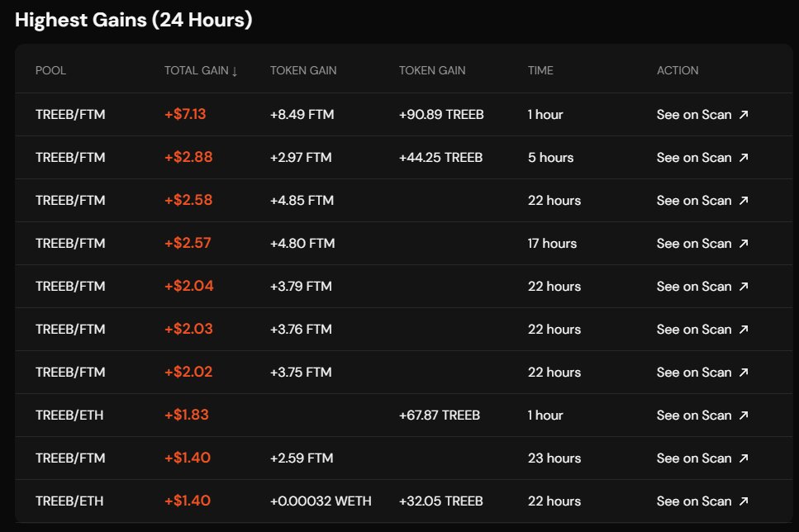Click the +4.80 FTM token gain
Viewport: 799px width, 532px height.
click(302, 244)
